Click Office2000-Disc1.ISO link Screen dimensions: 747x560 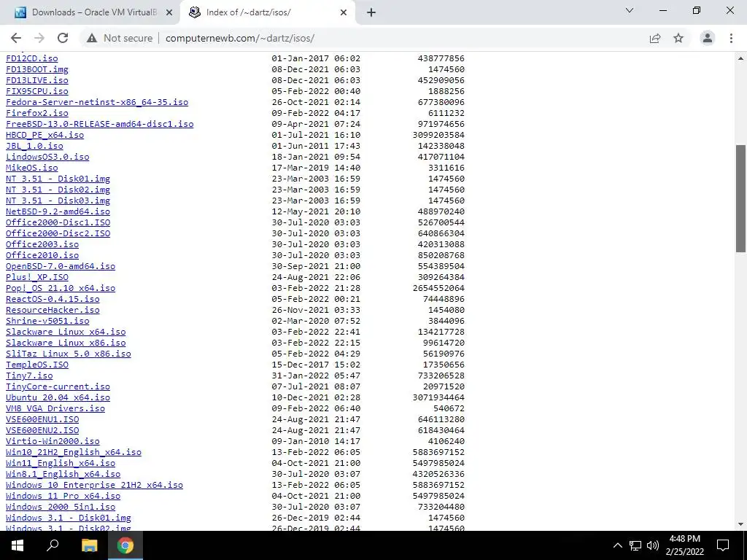pyautogui.click(x=58, y=222)
